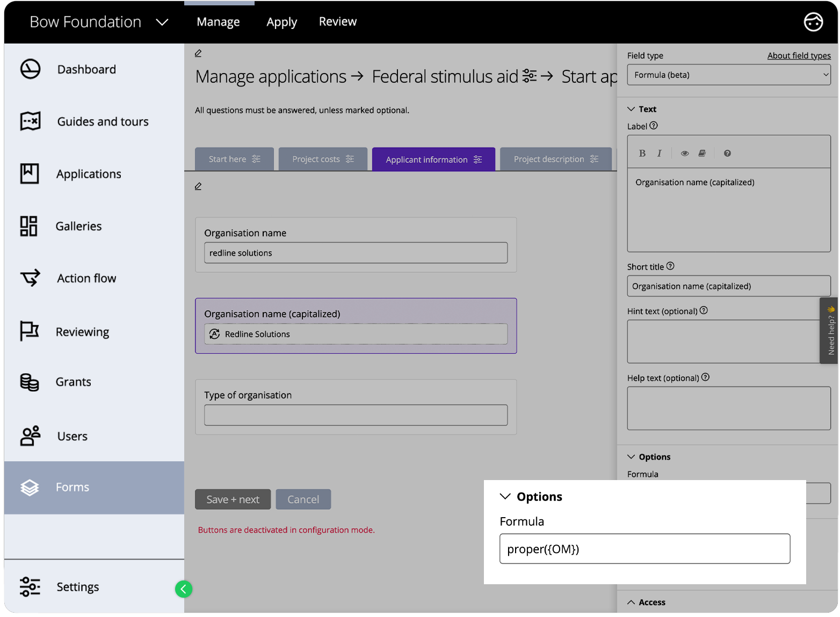Click the help icon next to Hint text

click(704, 310)
